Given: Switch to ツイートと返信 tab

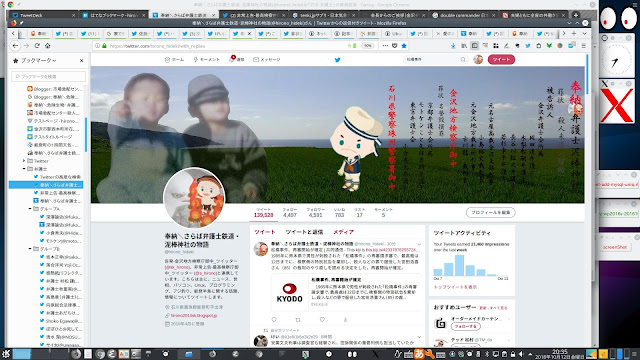Looking at the screenshot, I should pos(304,232).
